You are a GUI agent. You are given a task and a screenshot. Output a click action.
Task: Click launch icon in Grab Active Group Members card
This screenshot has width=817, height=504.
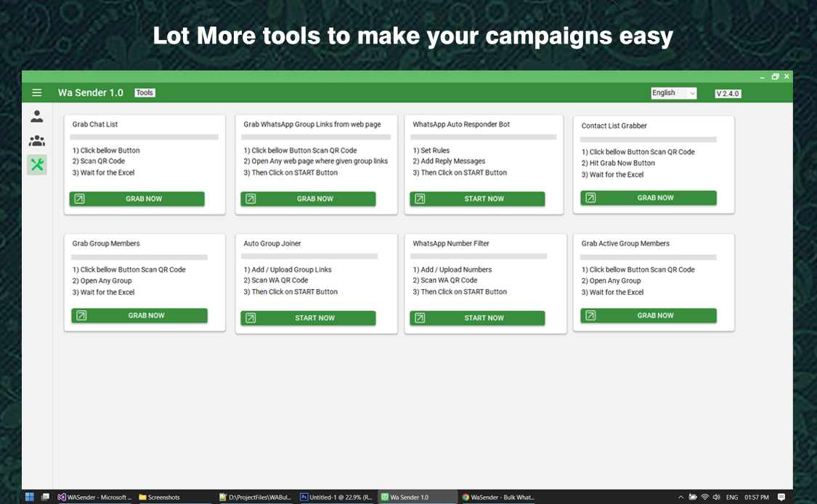tap(590, 315)
